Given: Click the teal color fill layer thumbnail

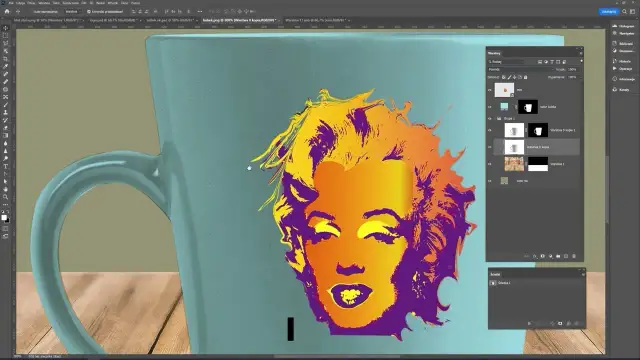Looking at the screenshot, I should point(504,107).
